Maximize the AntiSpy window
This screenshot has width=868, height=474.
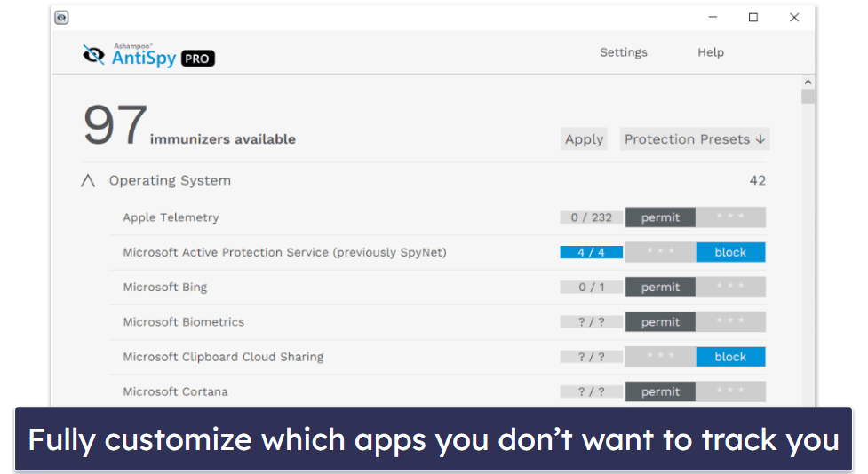pos(753,18)
